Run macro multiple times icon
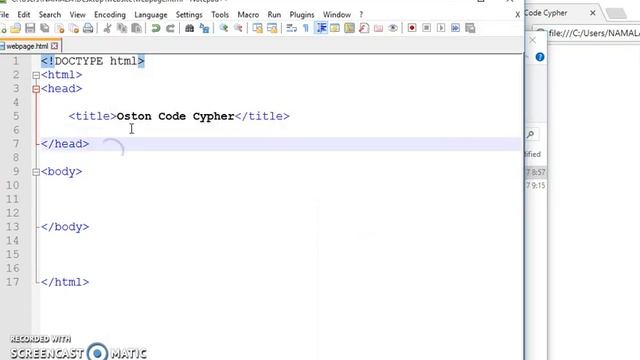The height and width of the screenshot is (360, 640). pyautogui.click(x=456, y=28)
